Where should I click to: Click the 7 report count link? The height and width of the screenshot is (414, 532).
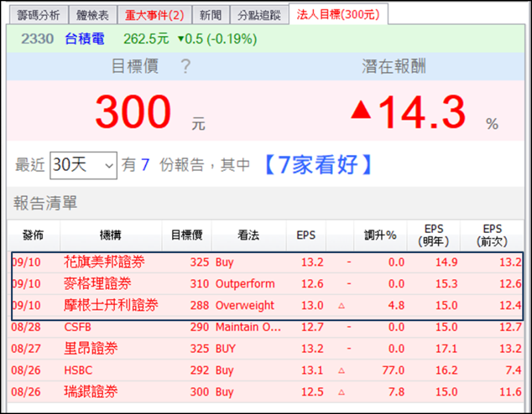click(x=145, y=165)
